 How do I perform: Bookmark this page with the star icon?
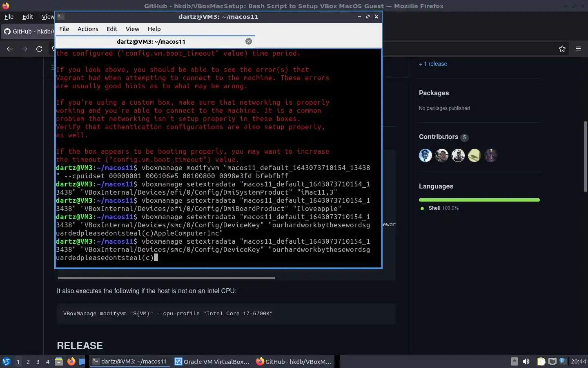[562, 49]
